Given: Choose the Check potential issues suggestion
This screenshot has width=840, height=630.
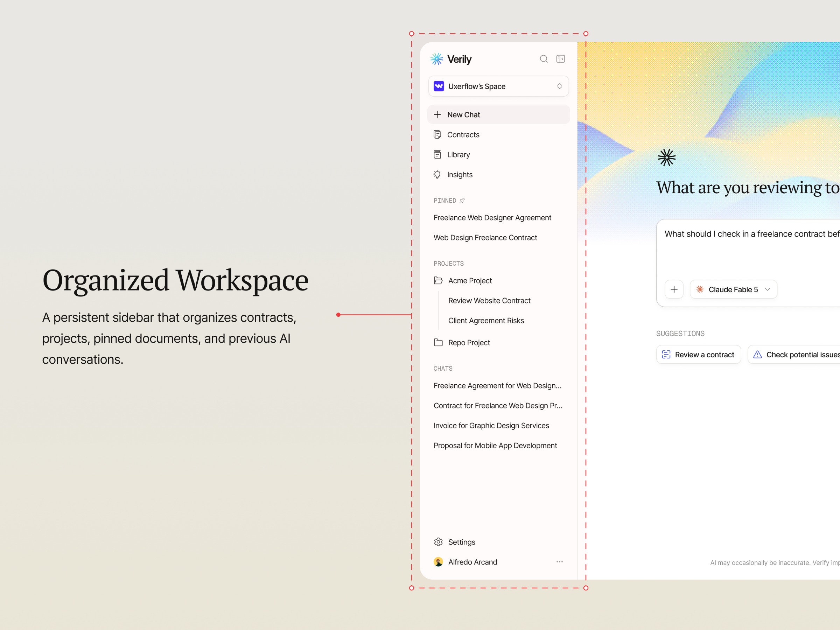Looking at the screenshot, I should click(x=794, y=354).
